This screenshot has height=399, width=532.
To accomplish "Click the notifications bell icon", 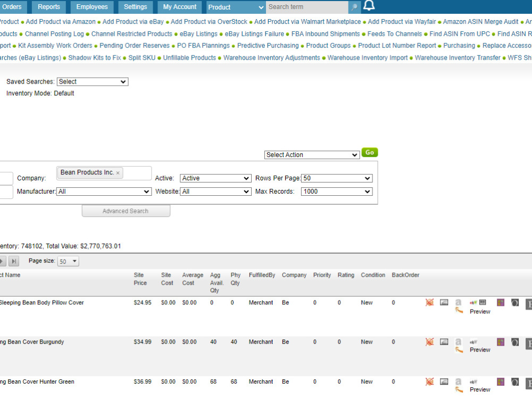I will (369, 6).
